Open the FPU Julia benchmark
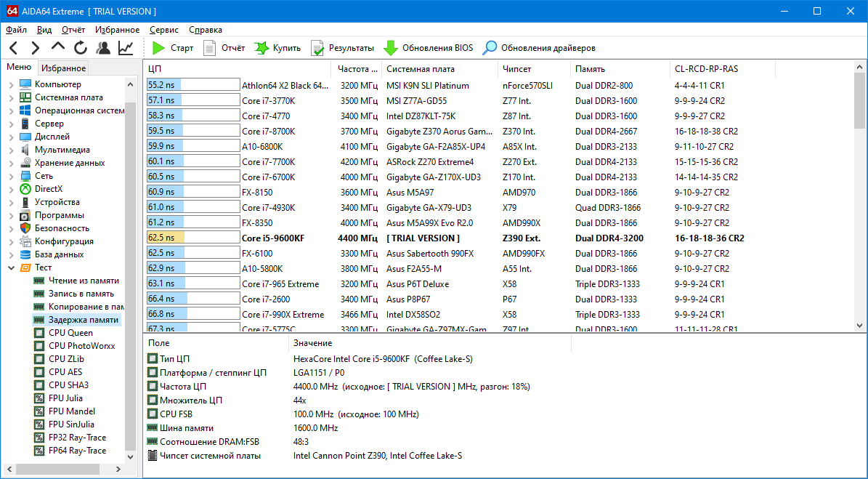The image size is (868, 479). [x=66, y=398]
